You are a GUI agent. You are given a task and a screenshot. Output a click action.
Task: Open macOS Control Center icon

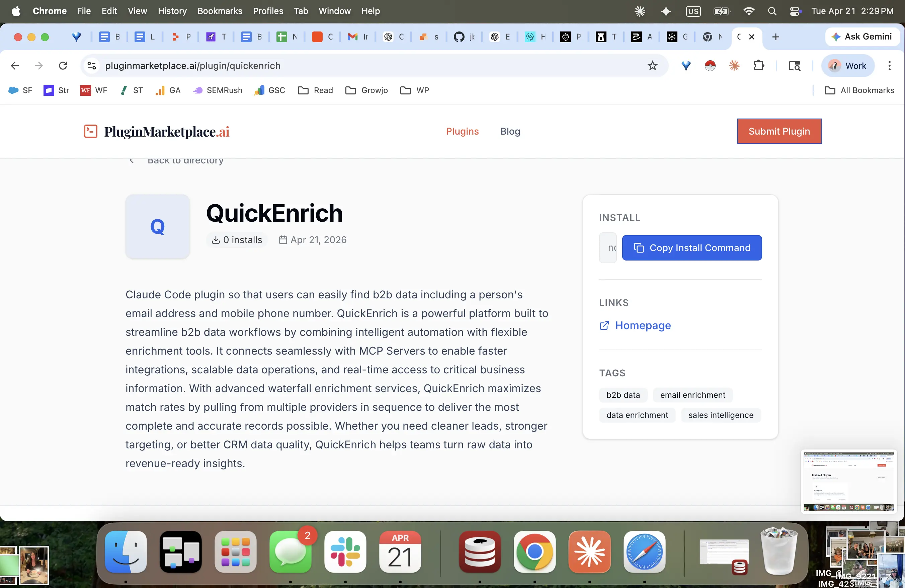[x=795, y=11]
